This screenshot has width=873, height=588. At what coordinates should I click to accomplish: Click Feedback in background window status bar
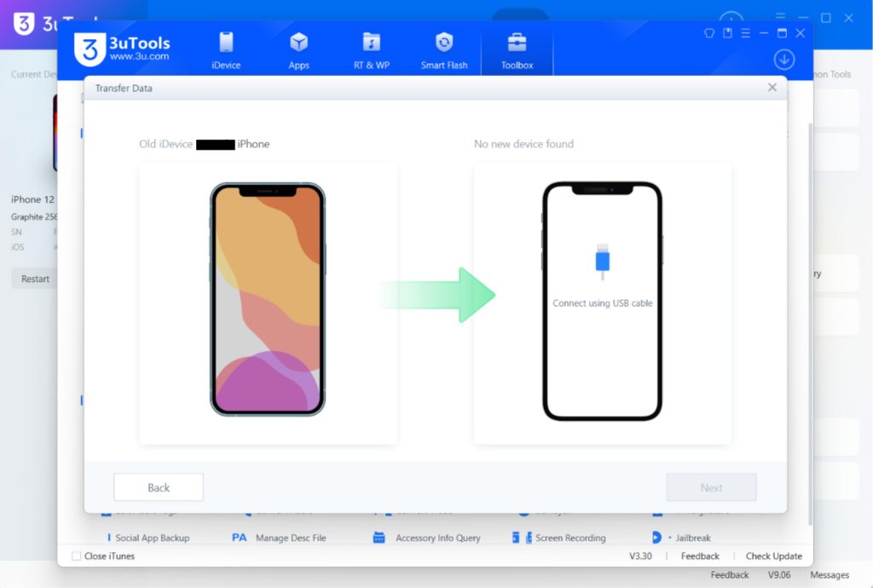(x=730, y=575)
